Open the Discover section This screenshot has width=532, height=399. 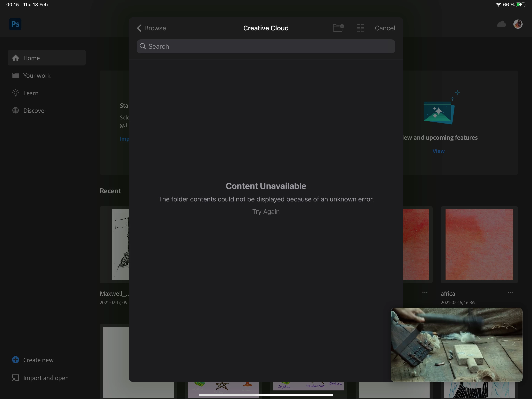[x=35, y=111]
